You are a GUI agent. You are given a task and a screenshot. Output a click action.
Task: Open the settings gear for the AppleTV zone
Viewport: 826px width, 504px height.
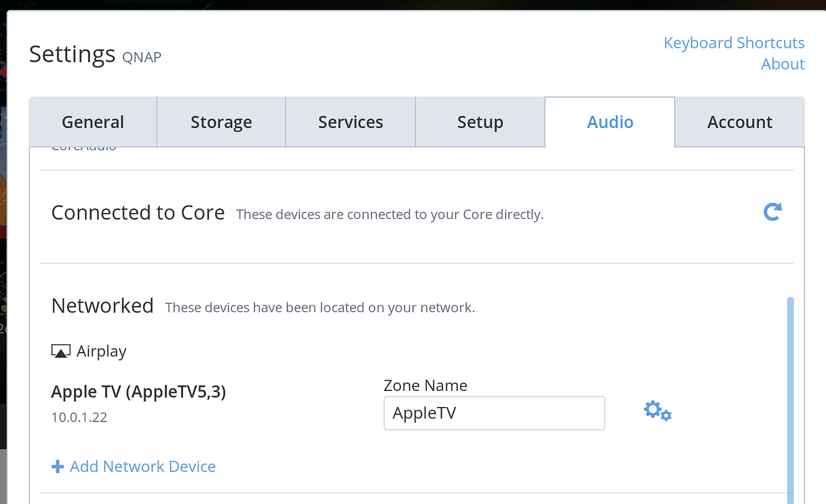657,411
